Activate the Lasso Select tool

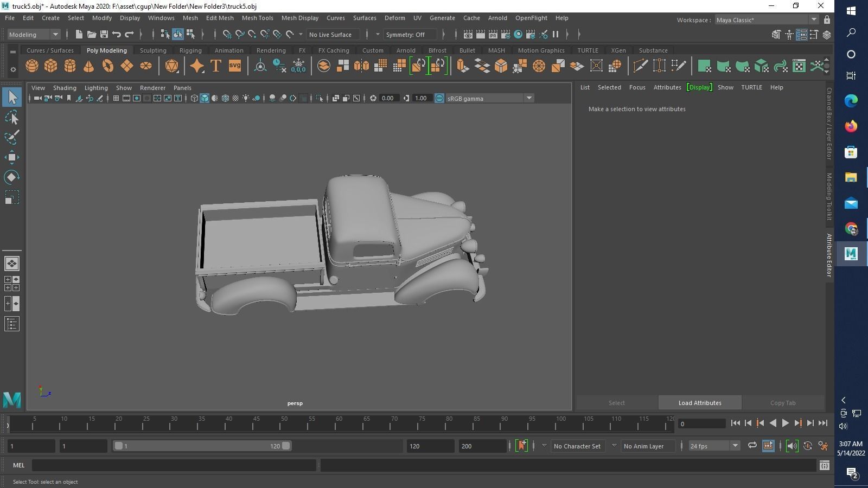pyautogui.click(x=11, y=118)
